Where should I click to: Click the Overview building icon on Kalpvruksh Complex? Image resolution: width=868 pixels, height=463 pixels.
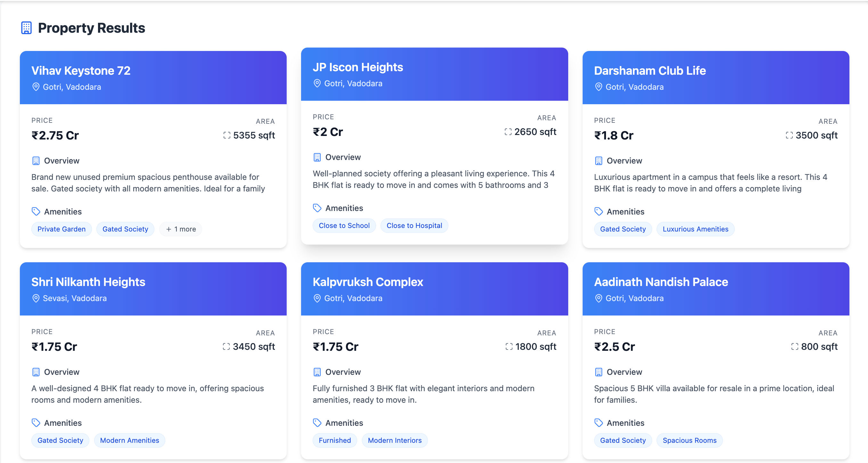click(x=317, y=372)
